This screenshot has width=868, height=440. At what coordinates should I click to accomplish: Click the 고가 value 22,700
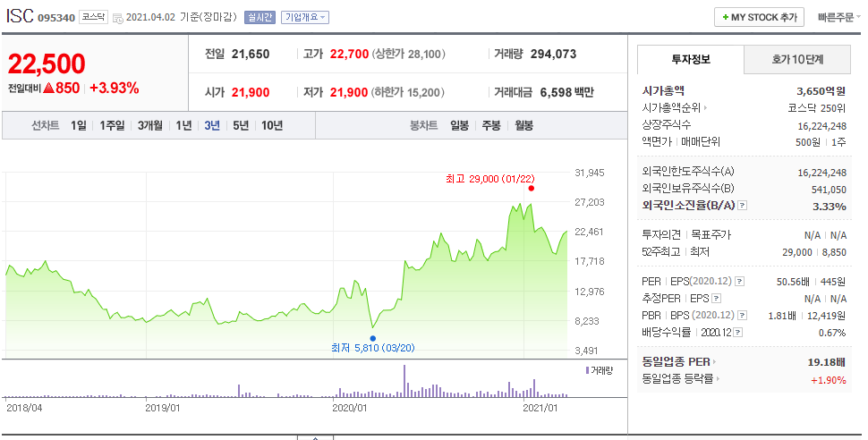point(349,55)
